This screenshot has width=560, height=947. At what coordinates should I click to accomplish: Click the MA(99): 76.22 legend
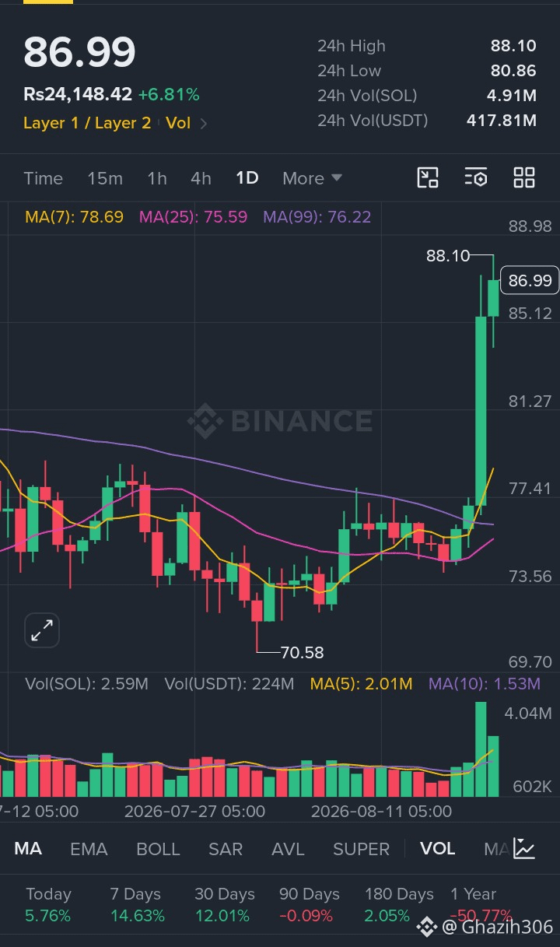[x=317, y=217]
